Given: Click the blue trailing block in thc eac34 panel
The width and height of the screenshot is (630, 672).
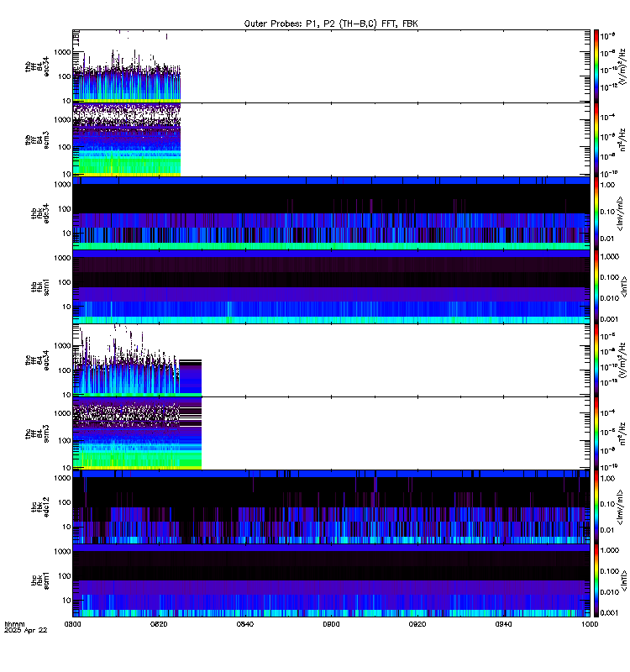Looking at the screenshot, I should [x=191, y=378].
